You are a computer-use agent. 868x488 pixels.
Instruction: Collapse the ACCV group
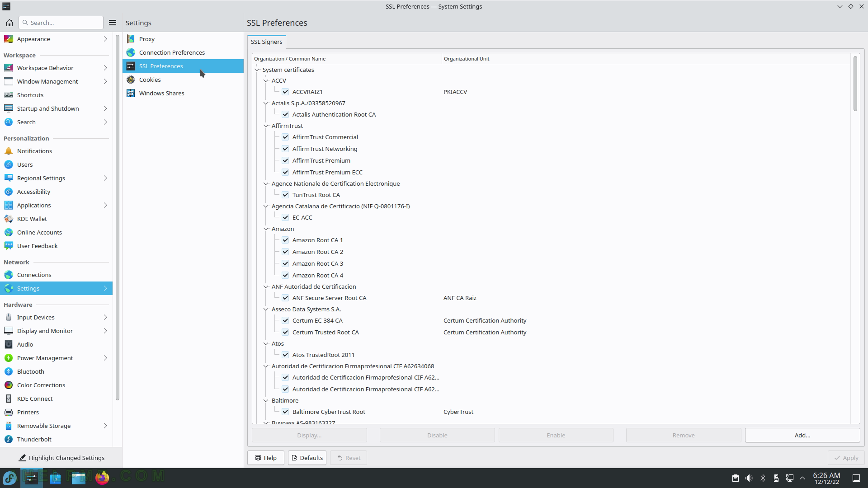pos(266,80)
